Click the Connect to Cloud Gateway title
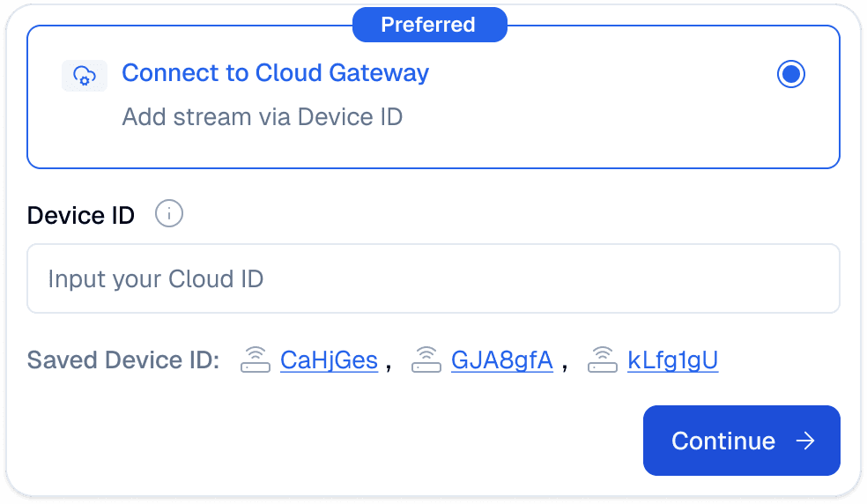This screenshot has height=504, width=867. click(x=276, y=73)
